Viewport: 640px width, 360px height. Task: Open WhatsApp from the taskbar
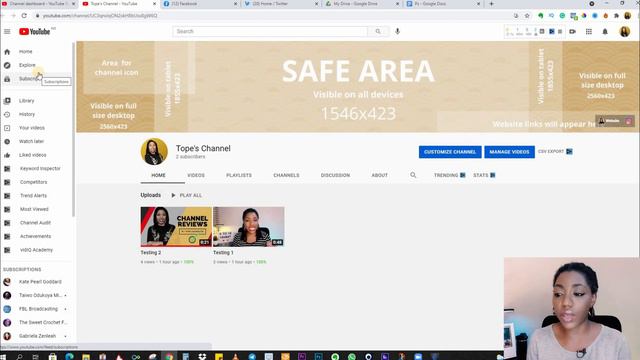352,357
